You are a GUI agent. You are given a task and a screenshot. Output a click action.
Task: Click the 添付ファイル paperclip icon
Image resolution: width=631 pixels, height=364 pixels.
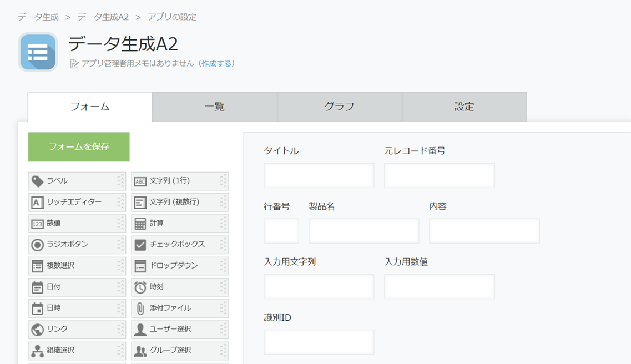pos(140,309)
